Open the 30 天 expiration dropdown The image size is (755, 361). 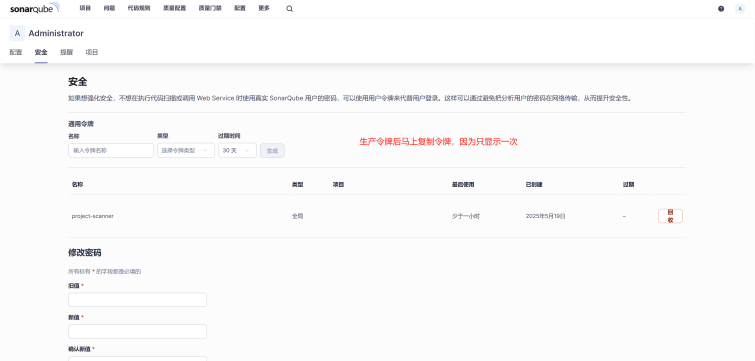[x=237, y=150]
